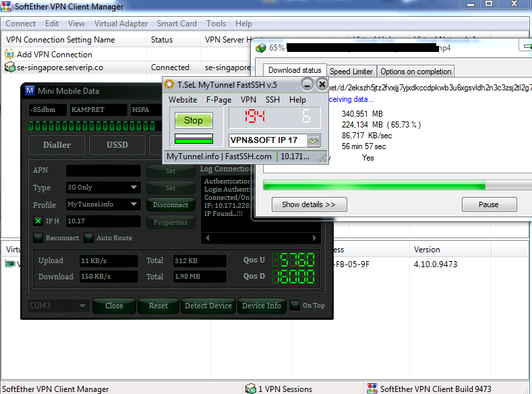Switch to the Download status tab
The height and width of the screenshot is (394, 532).
[295, 70]
